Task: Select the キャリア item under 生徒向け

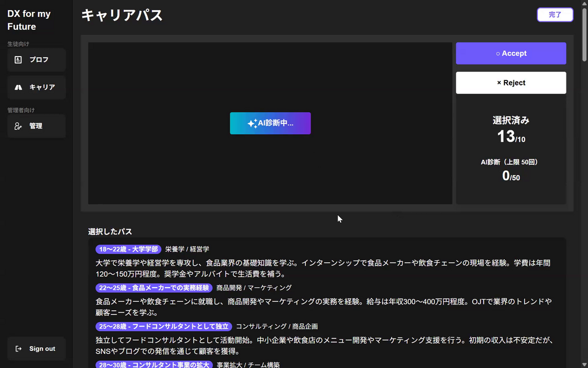Action: pos(36,87)
